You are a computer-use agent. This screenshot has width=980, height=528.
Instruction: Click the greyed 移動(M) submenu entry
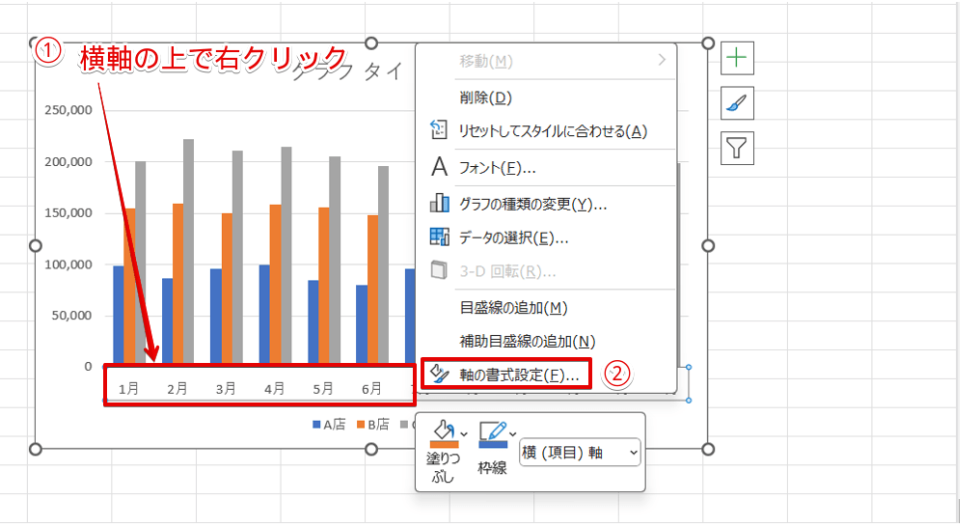pos(486,62)
